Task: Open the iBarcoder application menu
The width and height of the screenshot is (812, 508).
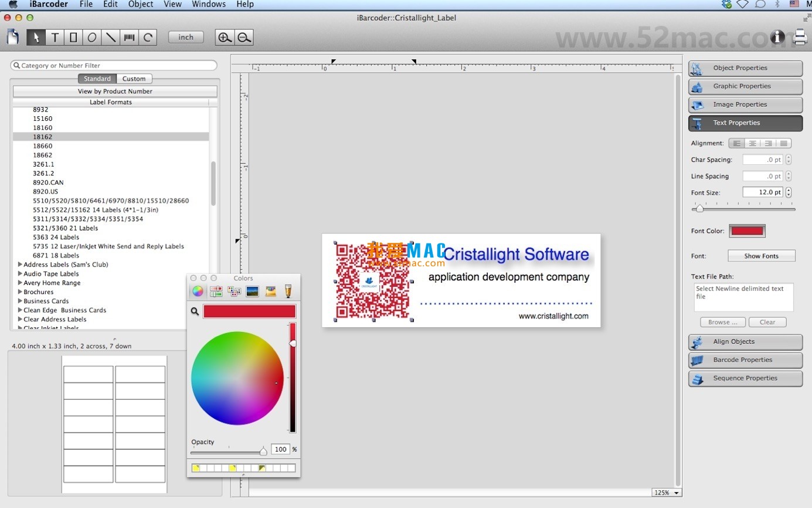Action: 48,4
